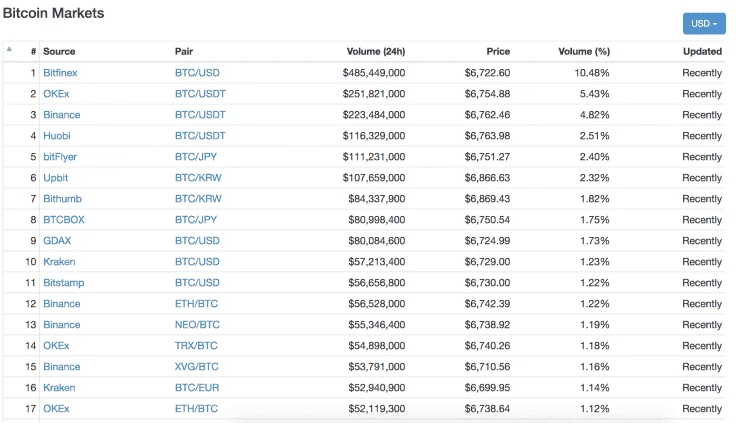
Task: Select the $251,821,000 volume cell
Action: coord(374,94)
